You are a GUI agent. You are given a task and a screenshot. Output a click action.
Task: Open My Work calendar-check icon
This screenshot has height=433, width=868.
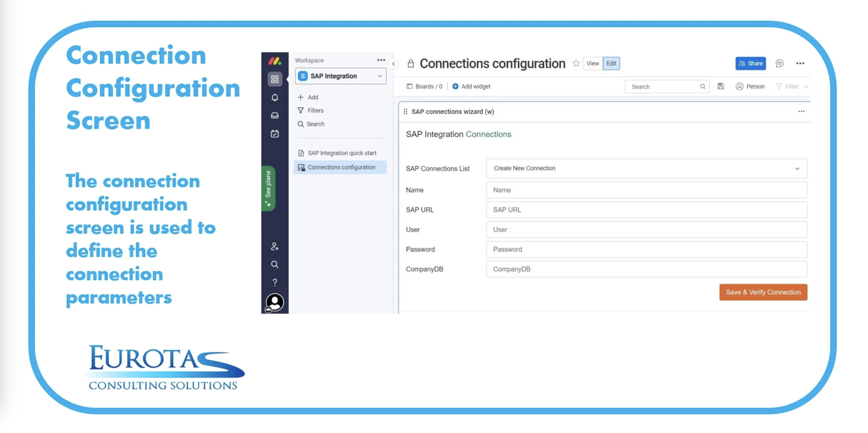275,133
